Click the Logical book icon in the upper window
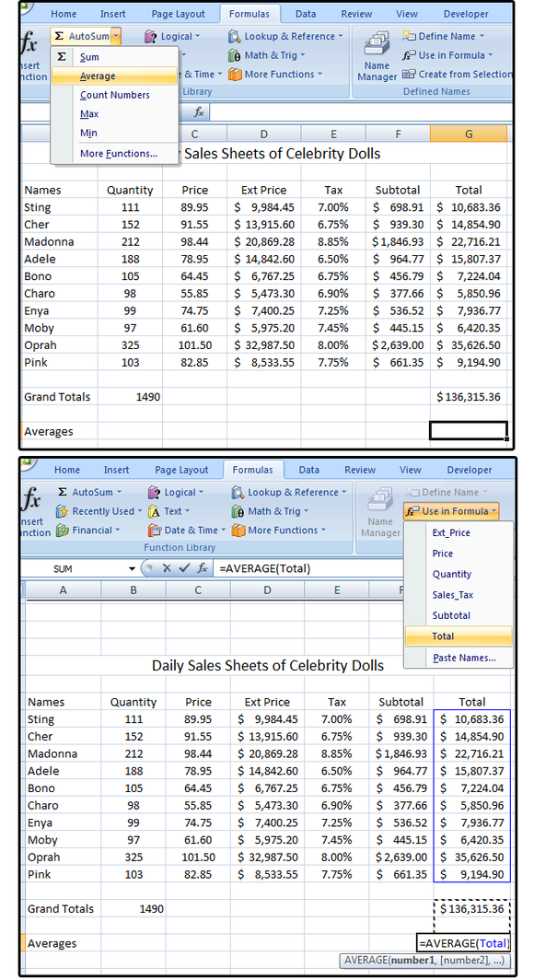The height and width of the screenshot is (980, 534). coord(150,37)
